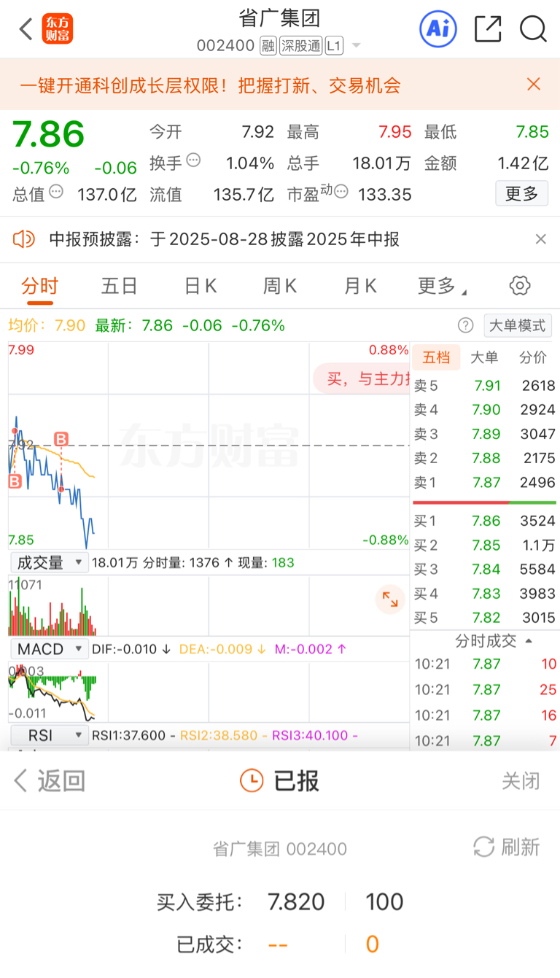This screenshot has height=978, width=560.
Task: Expand the 更多 chart period menu
Action: (442, 286)
